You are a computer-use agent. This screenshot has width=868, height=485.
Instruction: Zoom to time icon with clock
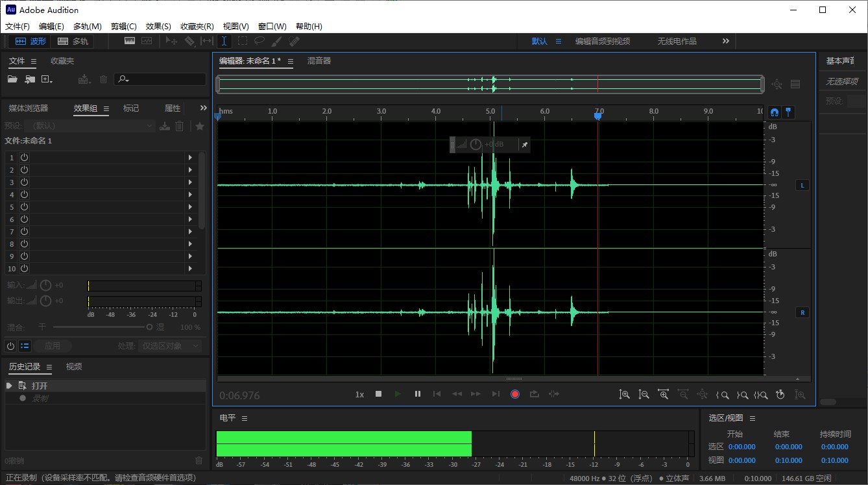click(x=780, y=394)
